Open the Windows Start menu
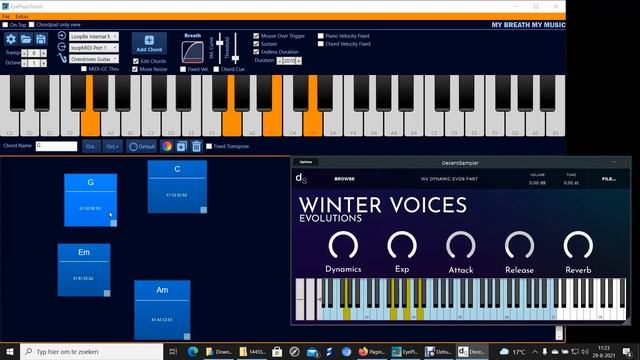 10,351
